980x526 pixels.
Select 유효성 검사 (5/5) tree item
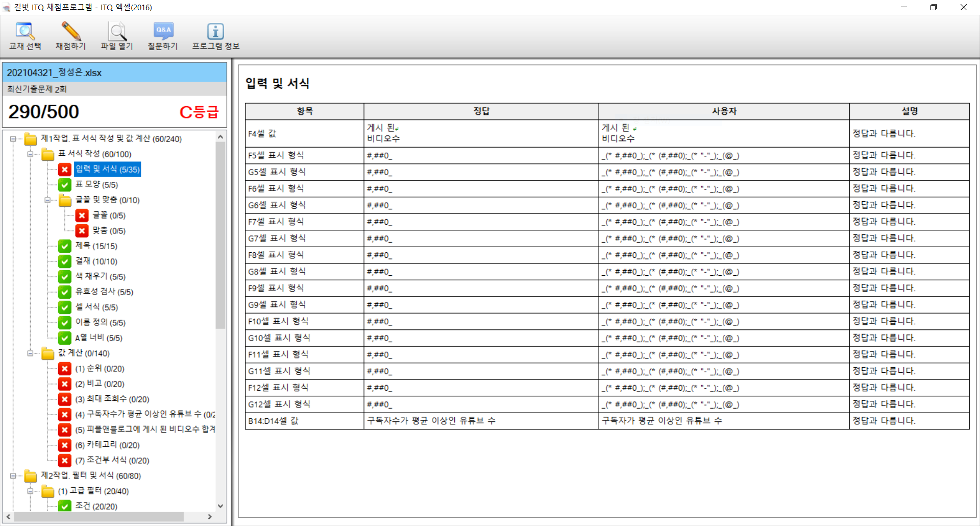[x=104, y=292]
